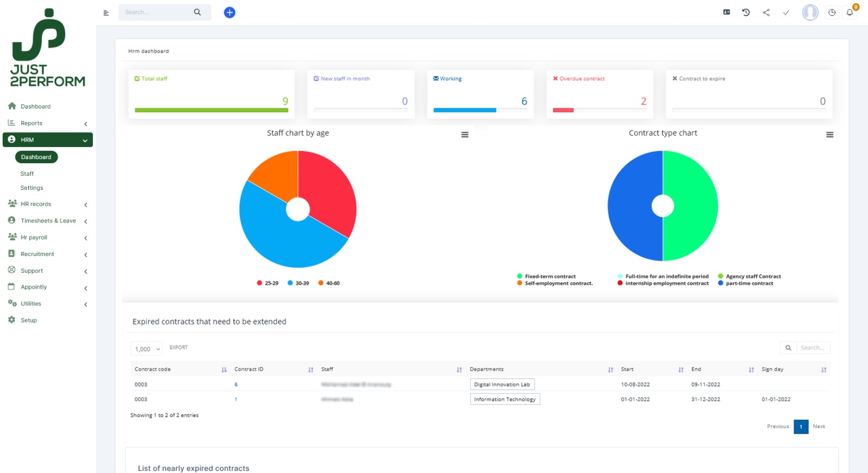Click the blue part-time pie slice

pos(629,206)
